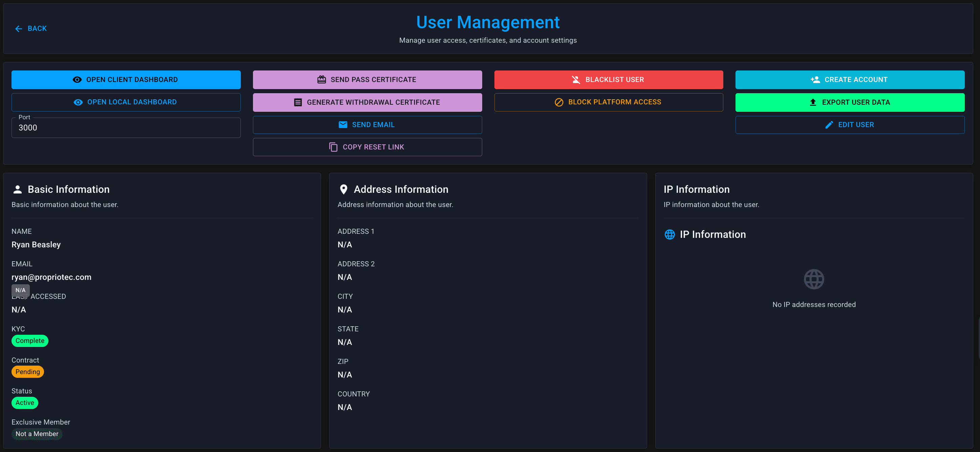980x452 pixels.
Task: Click the location pin icon beside Address Information
Action: click(x=343, y=189)
